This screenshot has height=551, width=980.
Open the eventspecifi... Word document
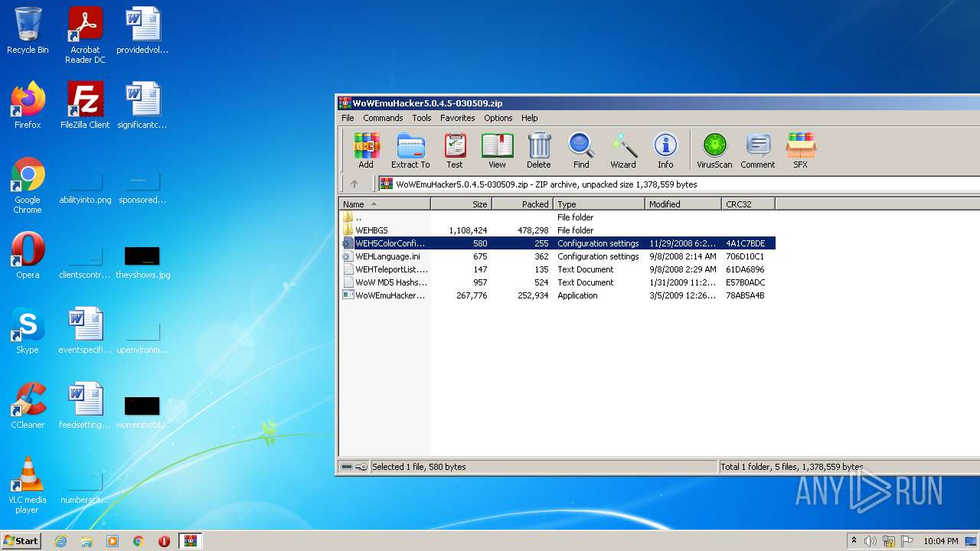85,331
